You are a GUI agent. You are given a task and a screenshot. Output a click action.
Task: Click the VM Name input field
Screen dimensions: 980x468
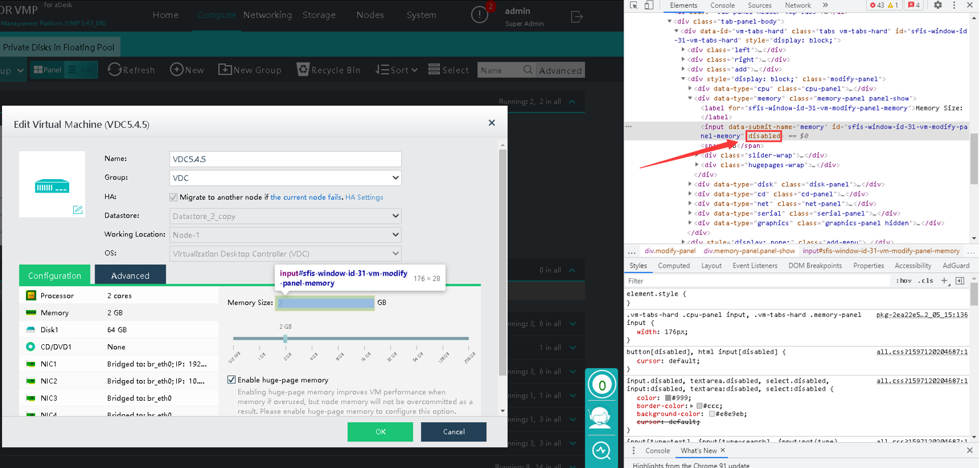(285, 159)
